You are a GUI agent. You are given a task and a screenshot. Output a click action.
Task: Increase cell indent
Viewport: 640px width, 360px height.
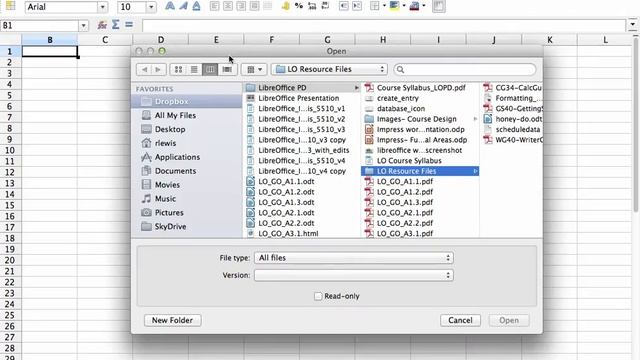click(x=357, y=6)
